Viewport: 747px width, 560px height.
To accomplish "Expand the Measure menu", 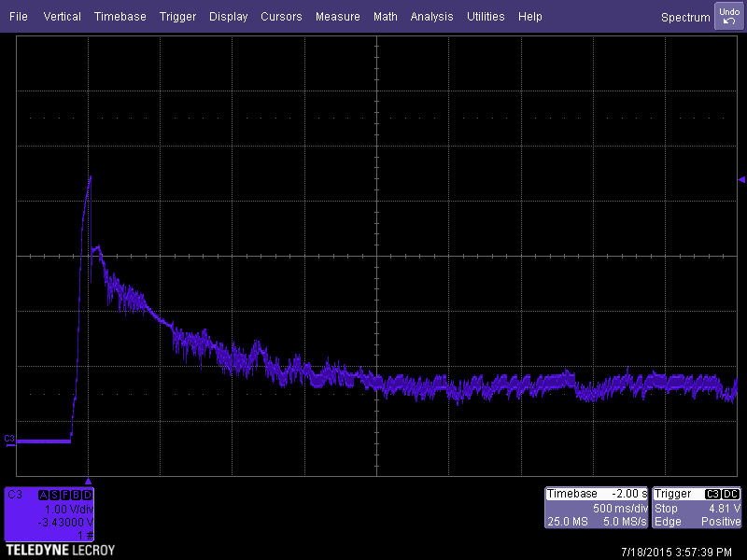I will click(x=337, y=17).
